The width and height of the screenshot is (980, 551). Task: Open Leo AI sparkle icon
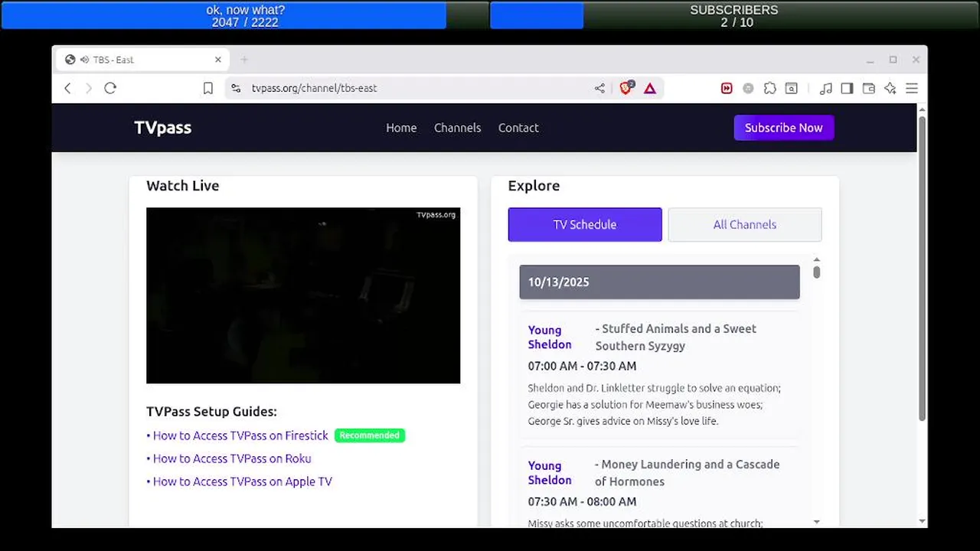(890, 88)
